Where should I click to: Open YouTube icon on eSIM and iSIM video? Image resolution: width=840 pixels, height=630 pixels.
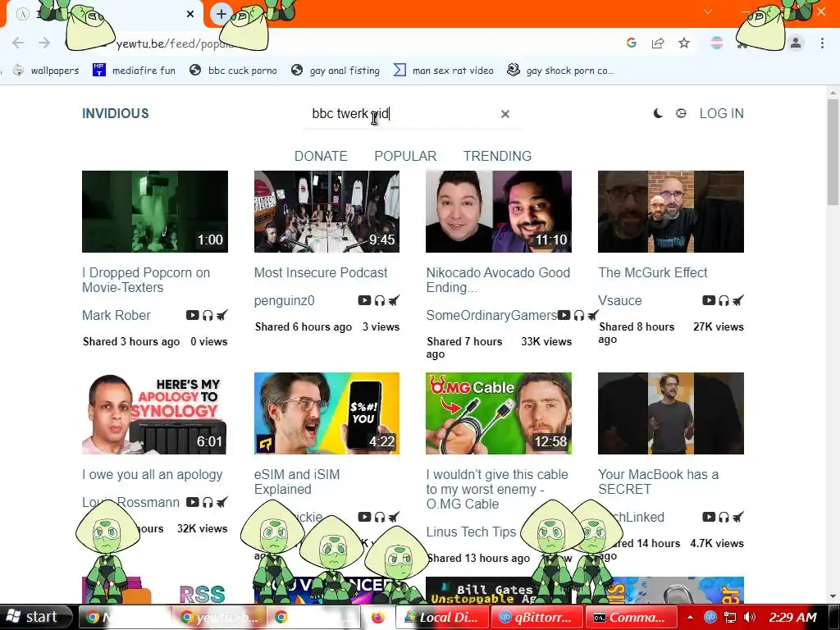tap(364, 517)
